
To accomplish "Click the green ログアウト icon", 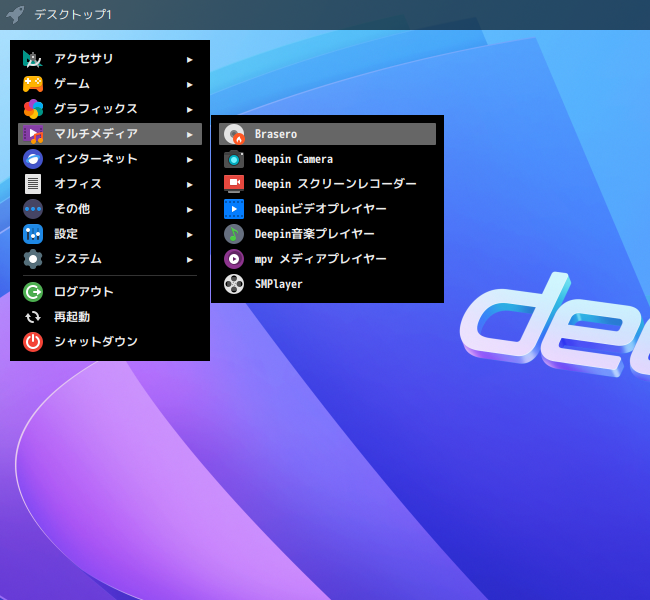I will [x=33, y=292].
